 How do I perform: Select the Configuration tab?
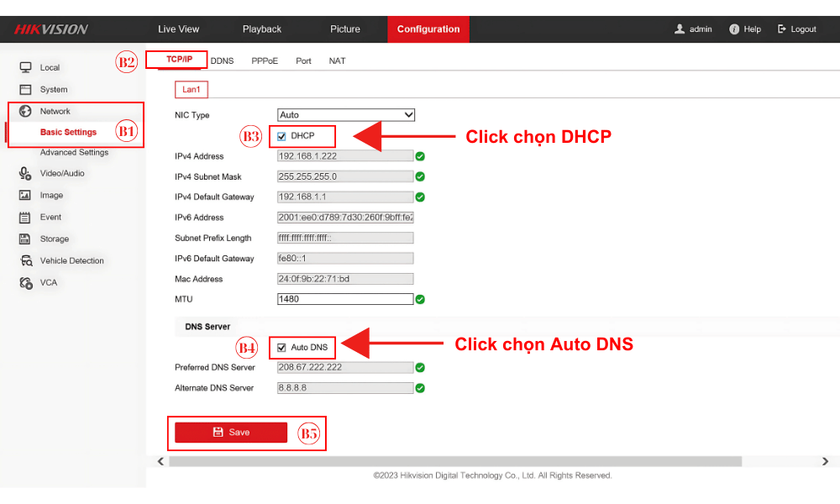point(428,29)
